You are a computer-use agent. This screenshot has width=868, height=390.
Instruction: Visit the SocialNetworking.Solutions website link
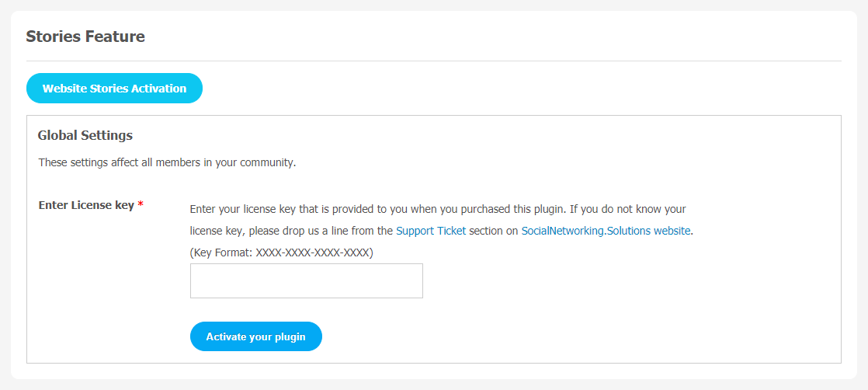coord(605,231)
